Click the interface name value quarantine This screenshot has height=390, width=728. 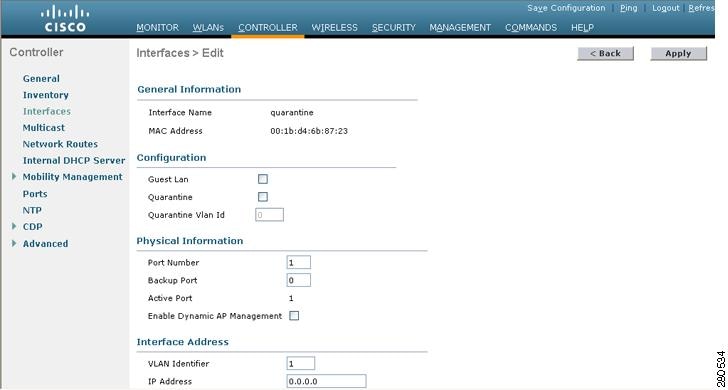pyautogui.click(x=292, y=112)
